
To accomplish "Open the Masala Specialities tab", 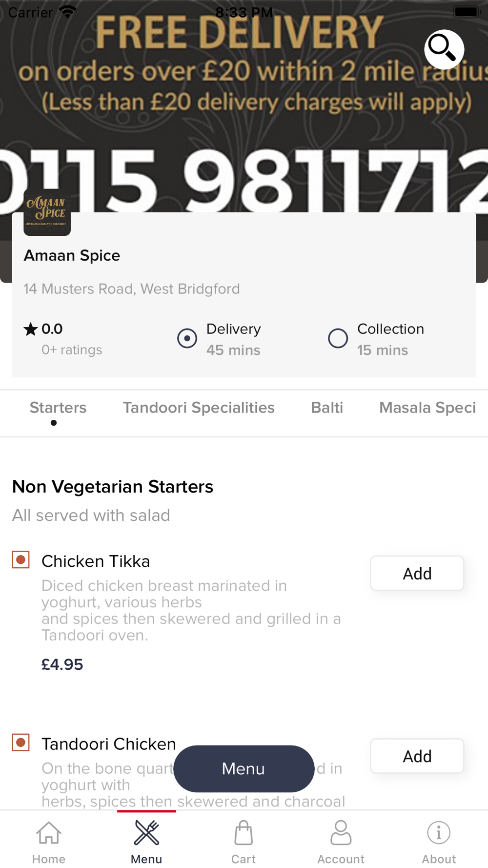I will click(x=427, y=408).
